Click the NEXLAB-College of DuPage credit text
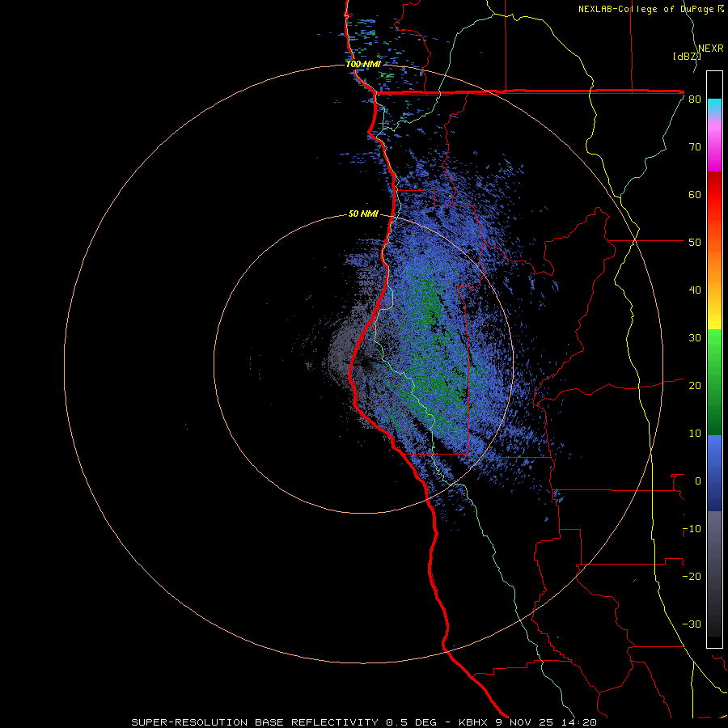 pyautogui.click(x=645, y=9)
